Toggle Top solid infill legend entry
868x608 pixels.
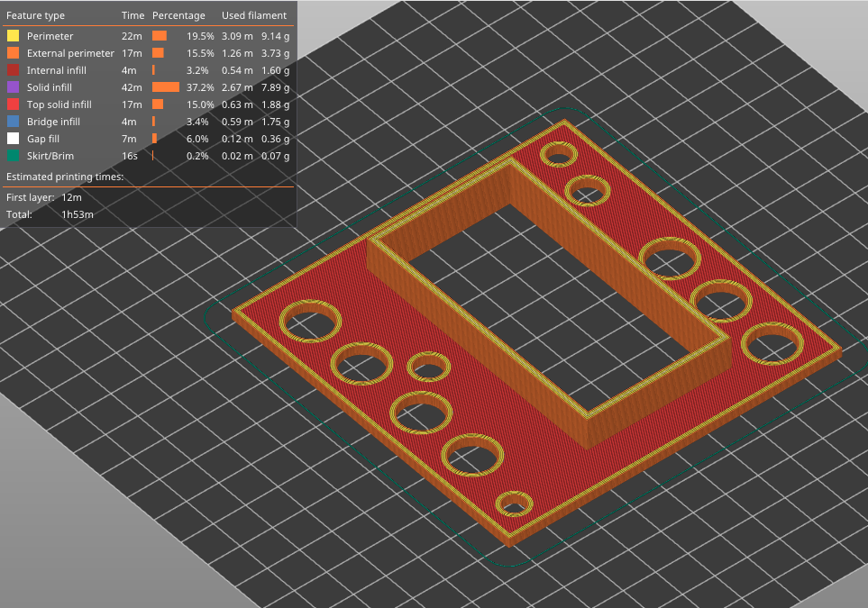click(59, 104)
